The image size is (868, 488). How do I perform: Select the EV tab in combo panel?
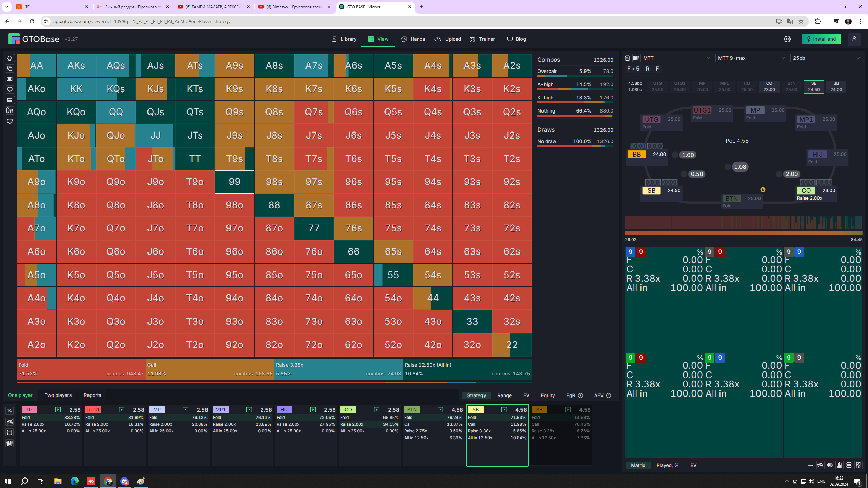tap(693, 465)
